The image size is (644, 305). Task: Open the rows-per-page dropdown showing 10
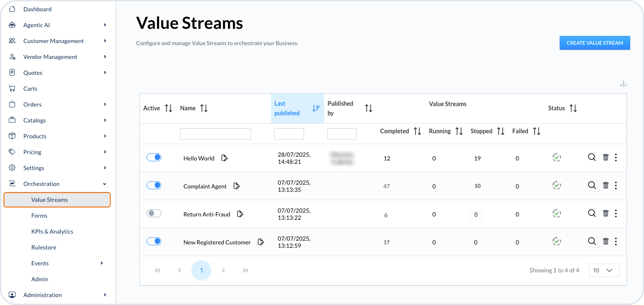(x=604, y=270)
